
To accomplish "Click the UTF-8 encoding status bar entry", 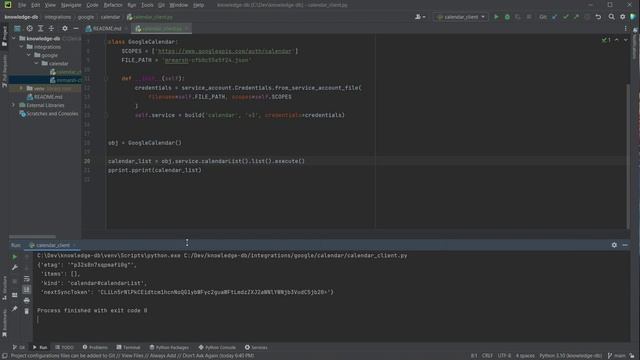I will (504, 356).
